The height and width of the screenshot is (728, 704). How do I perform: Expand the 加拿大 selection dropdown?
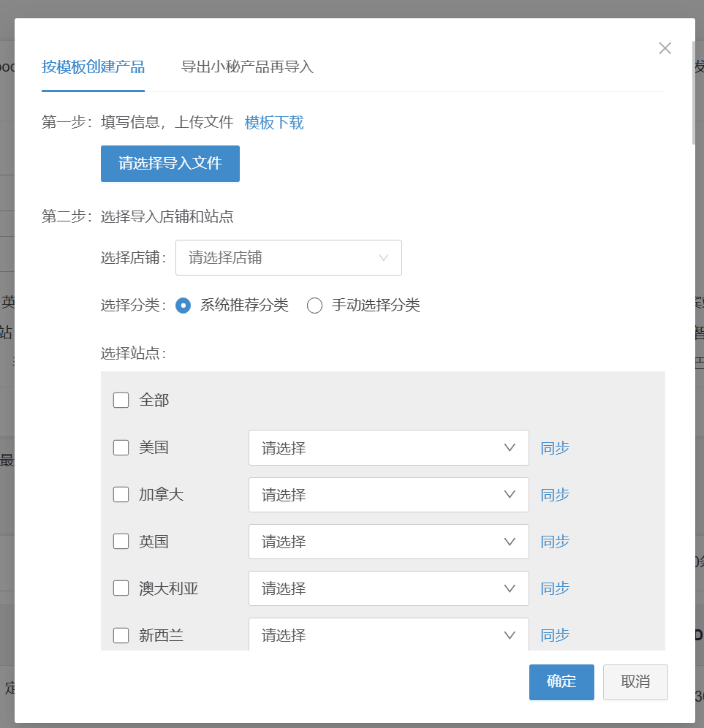click(x=388, y=495)
